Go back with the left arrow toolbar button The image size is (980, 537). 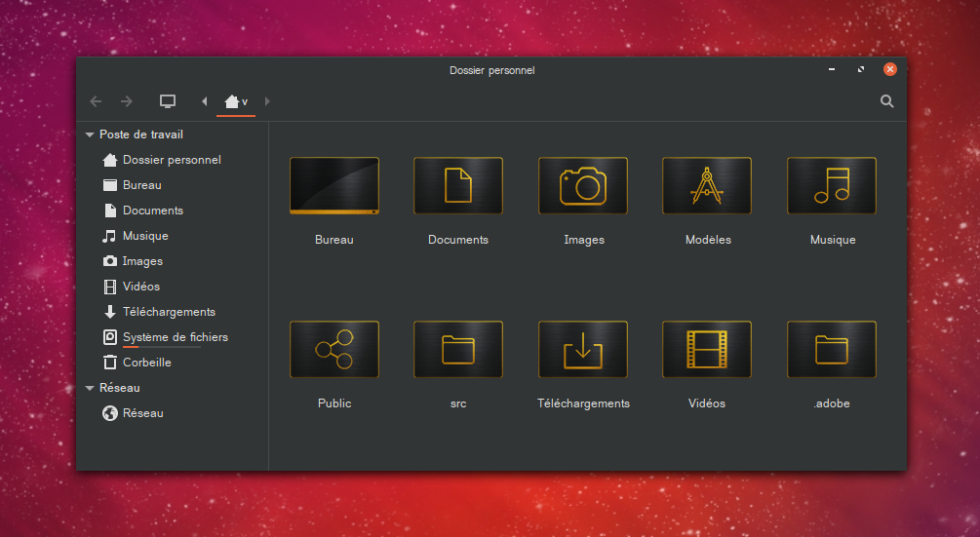click(96, 101)
